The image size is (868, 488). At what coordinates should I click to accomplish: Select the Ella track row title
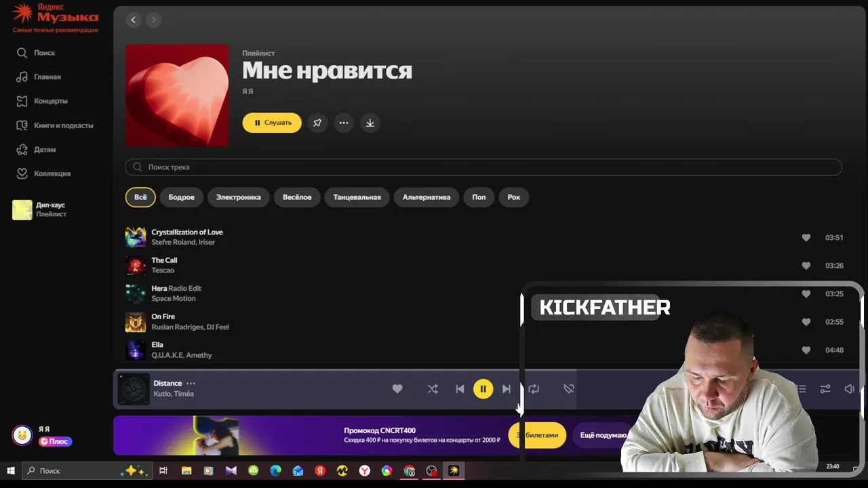157,345
